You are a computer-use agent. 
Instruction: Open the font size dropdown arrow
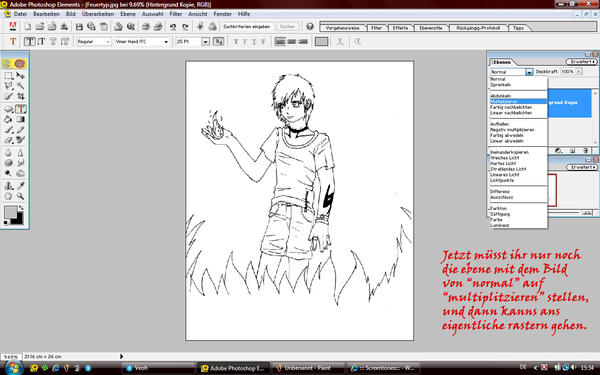click(205, 41)
